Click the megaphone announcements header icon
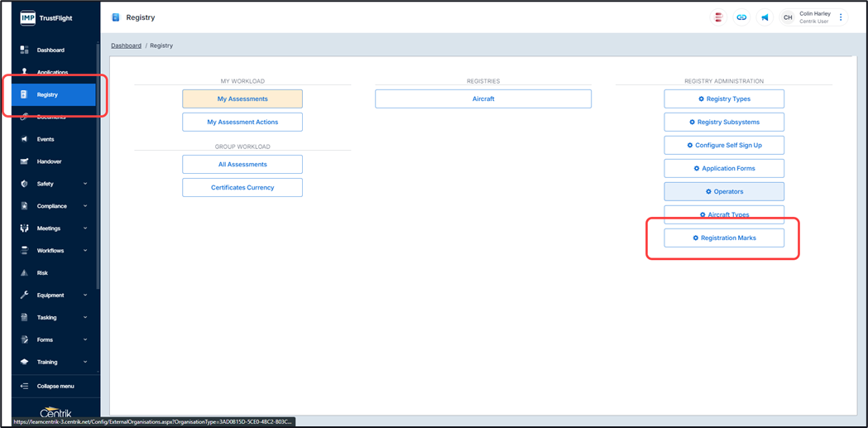 pyautogui.click(x=765, y=17)
